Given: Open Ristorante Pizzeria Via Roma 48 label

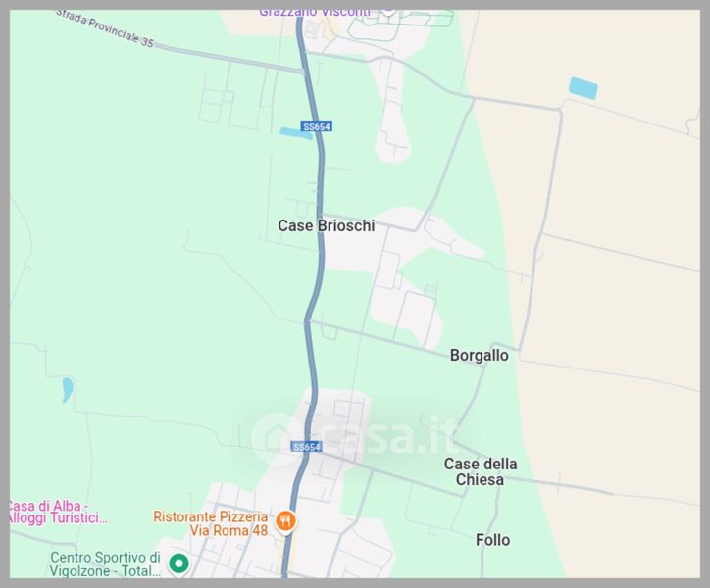Looking at the screenshot, I should point(211,523).
